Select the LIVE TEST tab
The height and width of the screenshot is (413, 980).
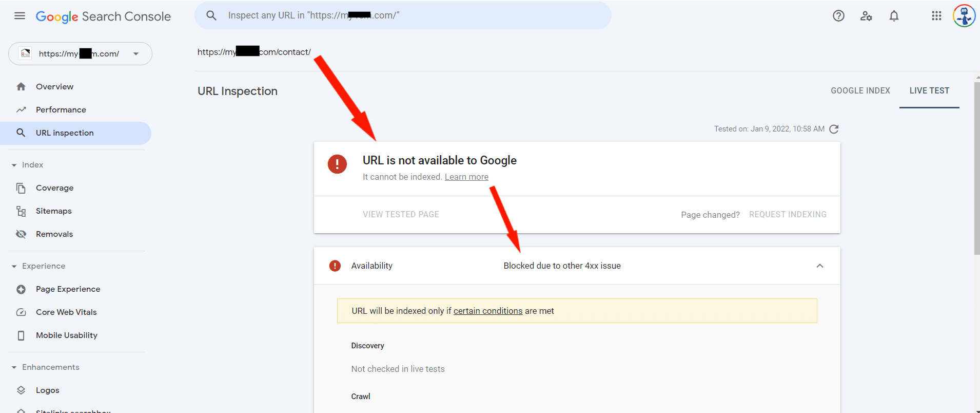click(x=929, y=91)
